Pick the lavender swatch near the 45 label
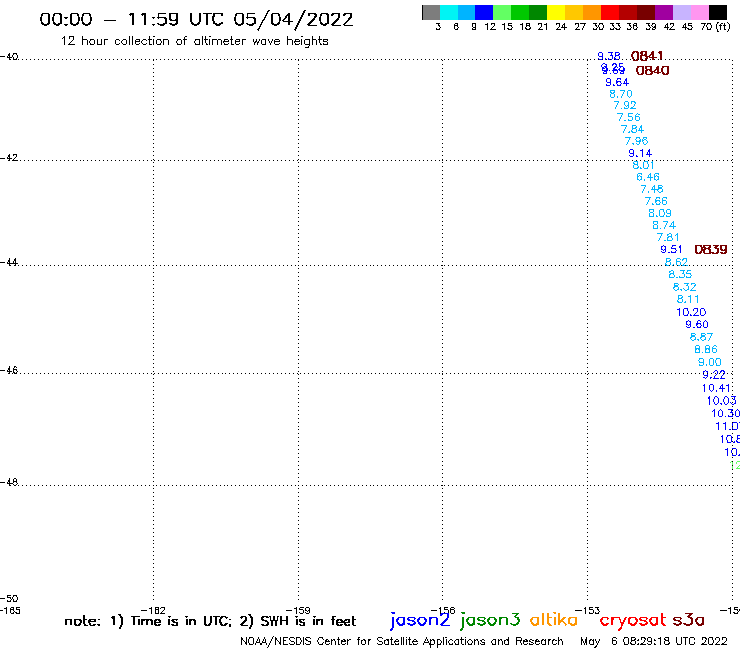The image size is (740, 650). pos(682,12)
